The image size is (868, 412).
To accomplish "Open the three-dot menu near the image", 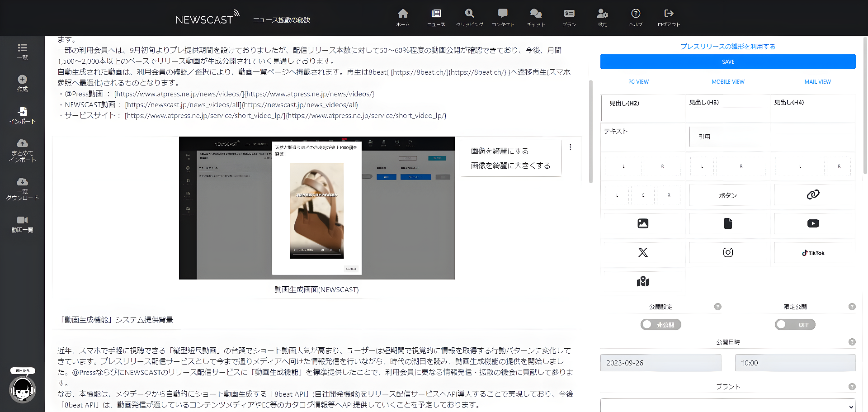I will (x=571, y=147).
